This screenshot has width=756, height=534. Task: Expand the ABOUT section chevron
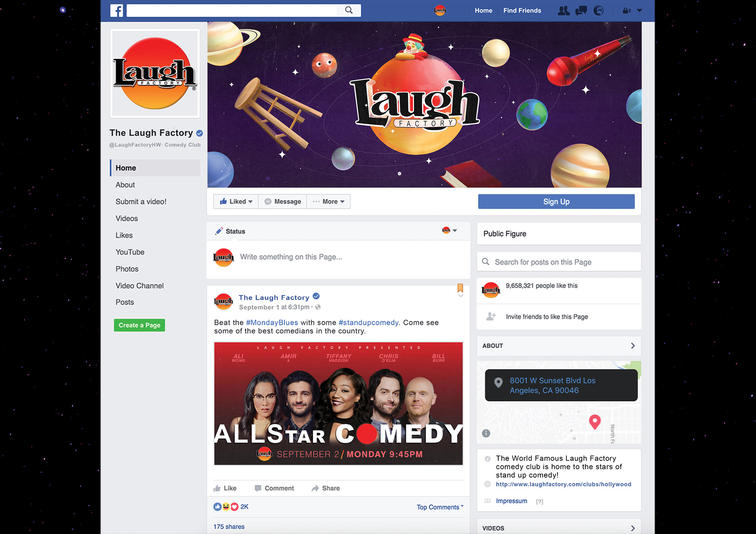633,346
